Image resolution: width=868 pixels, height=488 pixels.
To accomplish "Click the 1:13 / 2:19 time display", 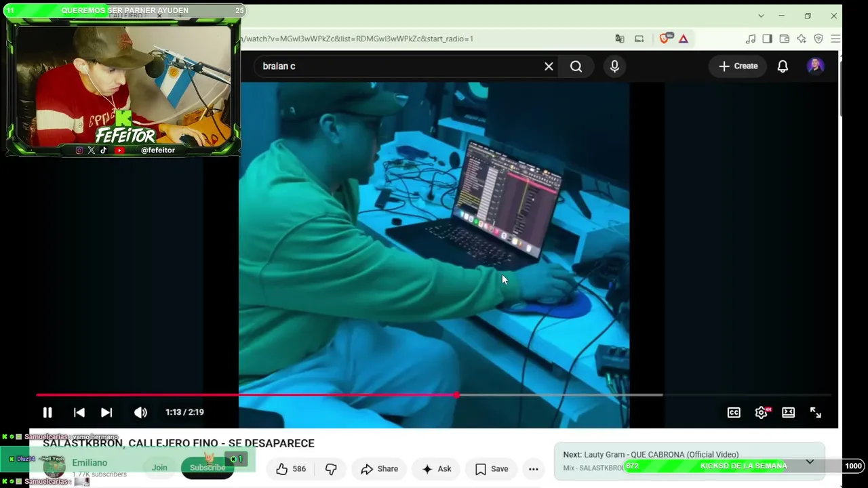I will point(184,412).
